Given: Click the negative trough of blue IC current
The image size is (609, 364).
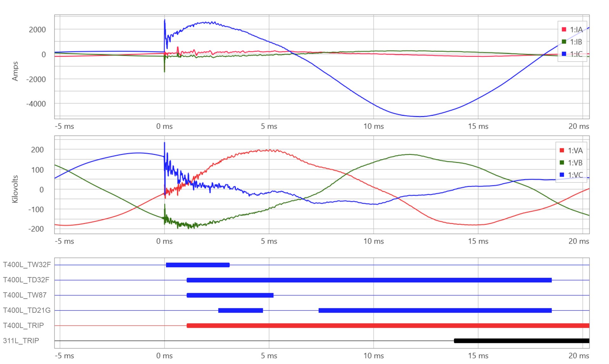Looking at the screenshot, I should pos(419,116).
